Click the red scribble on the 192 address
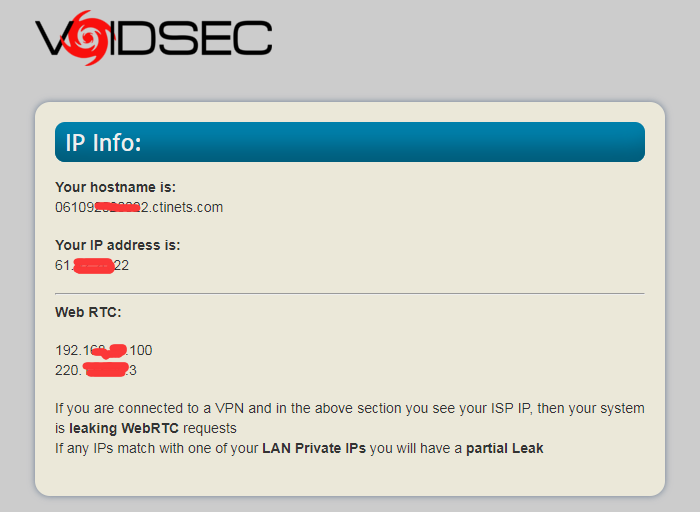The image size is (700, 512). (x=109, y=351)
